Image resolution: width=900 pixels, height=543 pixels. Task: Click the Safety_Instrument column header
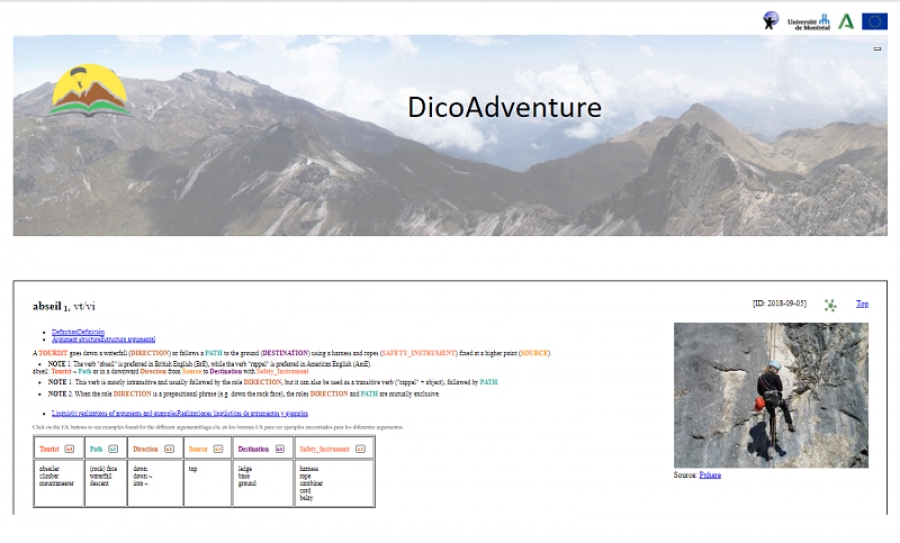pos(324,449)
